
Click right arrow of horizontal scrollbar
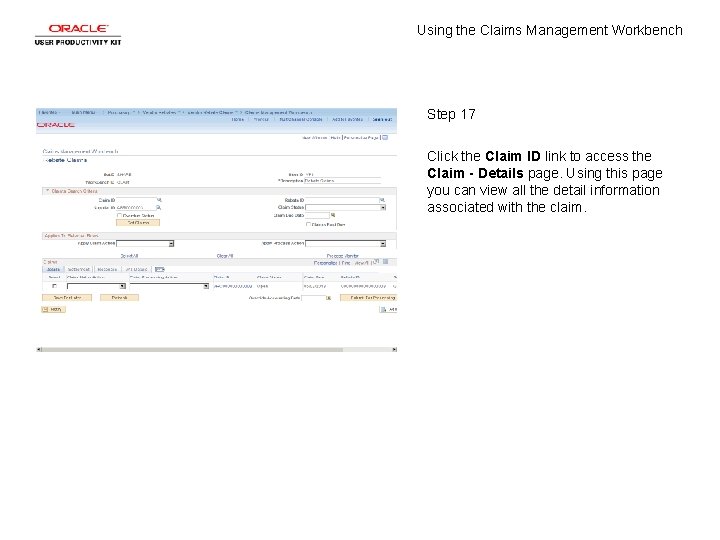394,349
